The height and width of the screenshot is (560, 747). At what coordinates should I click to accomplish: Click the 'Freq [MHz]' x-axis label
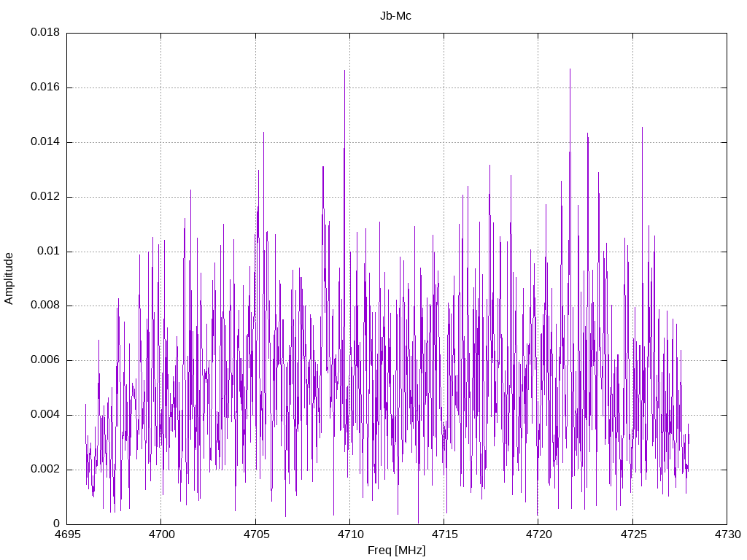[396, 551]
